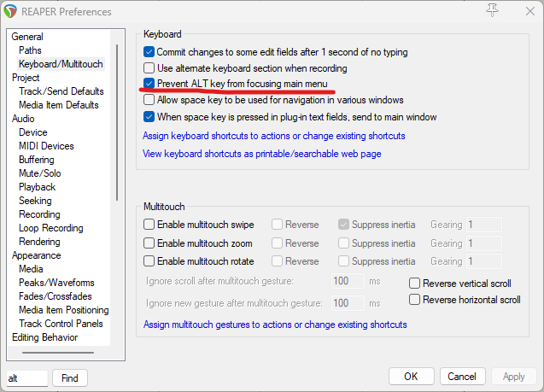Click the tree's horizontal scrollbar

tap(58, 352)
